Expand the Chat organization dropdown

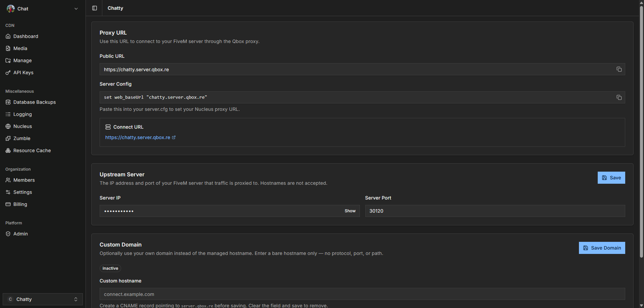76,9
